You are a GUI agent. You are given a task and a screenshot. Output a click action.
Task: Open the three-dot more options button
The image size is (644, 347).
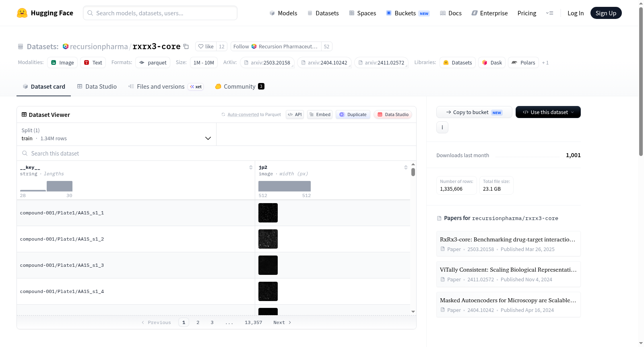coord(442,127)
